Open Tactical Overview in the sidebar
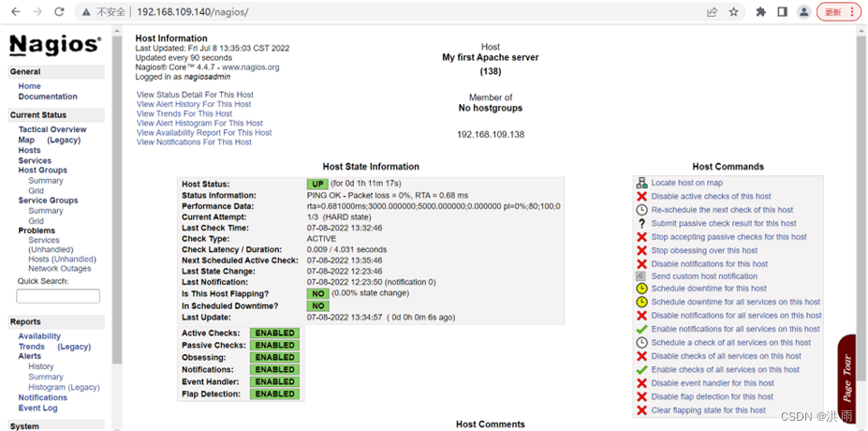This screenshot has height=431, width=868. coord(52,129)
